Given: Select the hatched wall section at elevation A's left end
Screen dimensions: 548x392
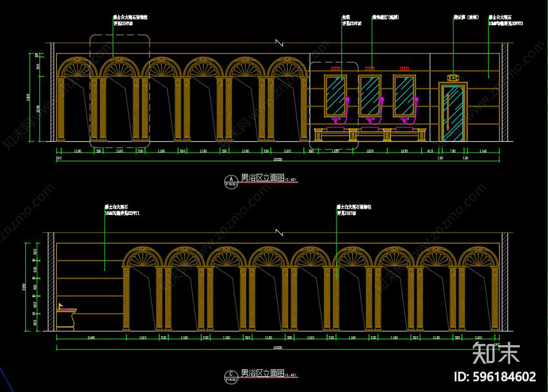Looking at the screenshot, I should point(52,92).
